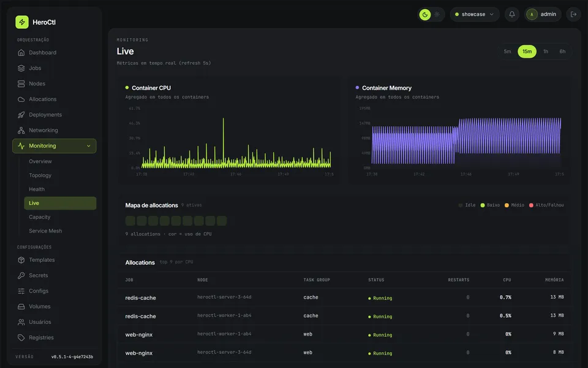Click the logout icon
Image resolution: width=588 pixels, height=368 pixels.
pyautogui.click(x=573, y=14)
